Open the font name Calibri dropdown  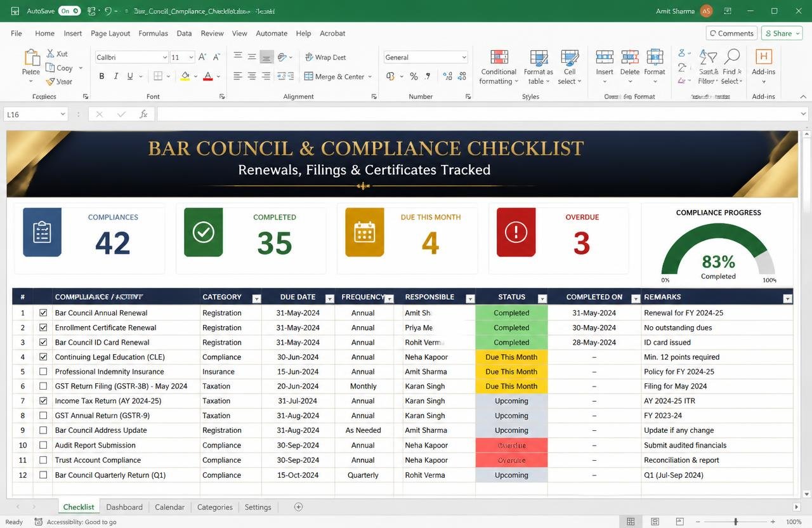point(164,57)
